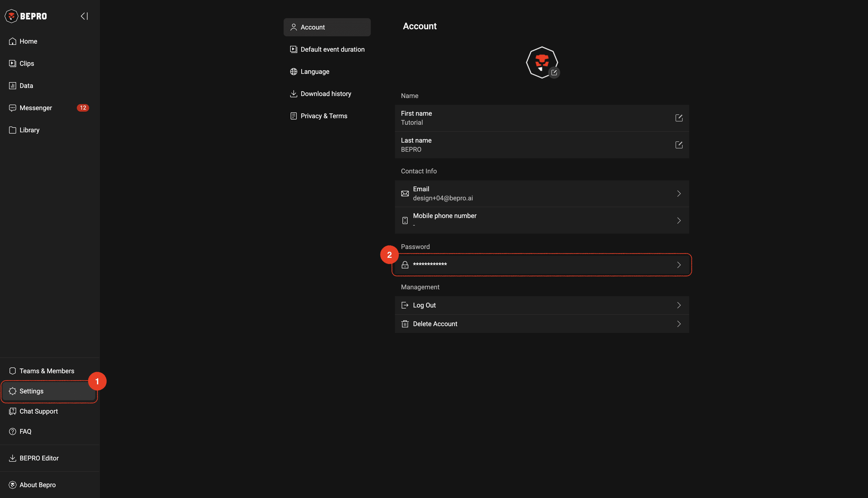The height and width of the screenshot is (498, 868).
Task: Click Log Out in the Management section
Action: (x=424, y=305)
